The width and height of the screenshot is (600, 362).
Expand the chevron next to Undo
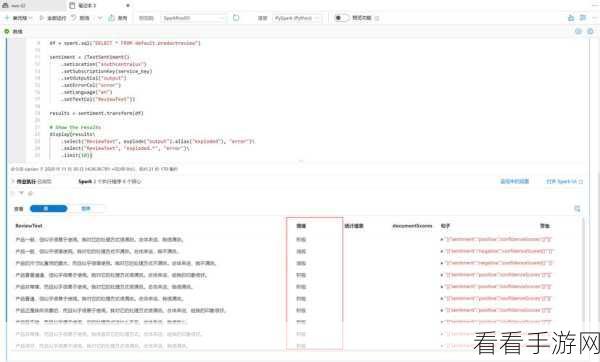tap(100, 18)
